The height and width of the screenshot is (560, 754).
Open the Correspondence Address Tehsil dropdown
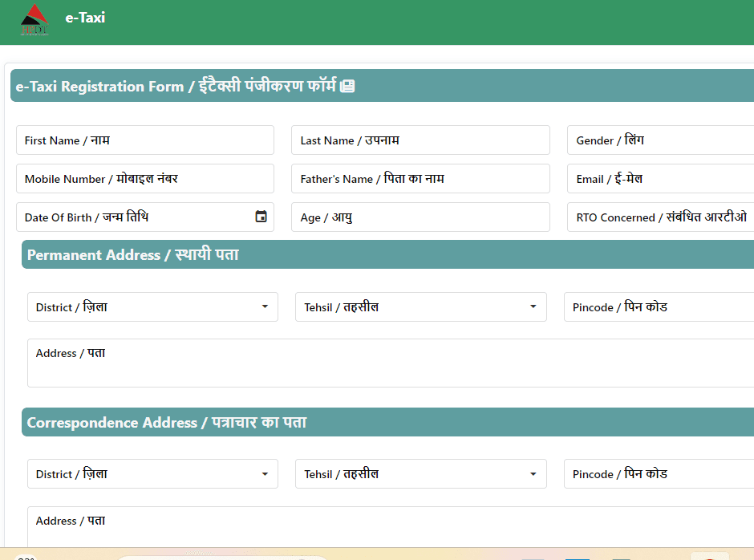click(x=420, y=474)
